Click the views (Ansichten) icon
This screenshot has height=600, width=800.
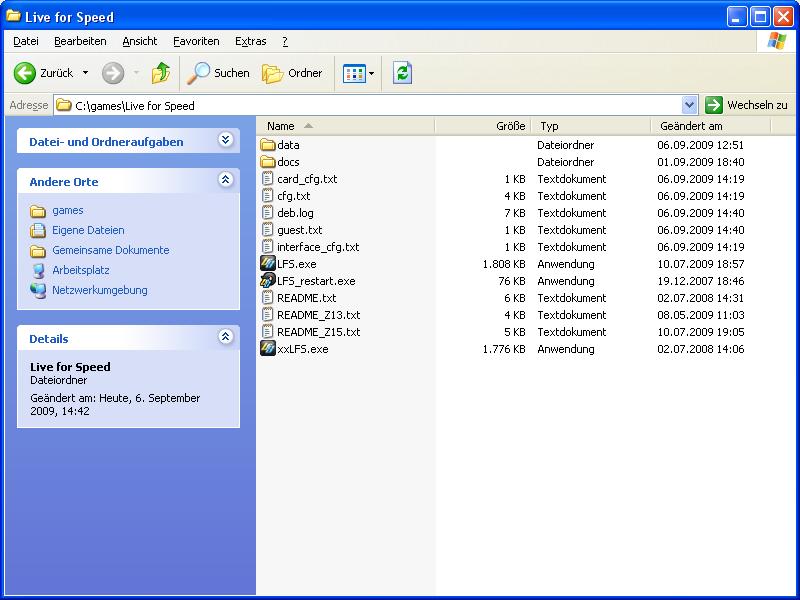tap(354, 73)
